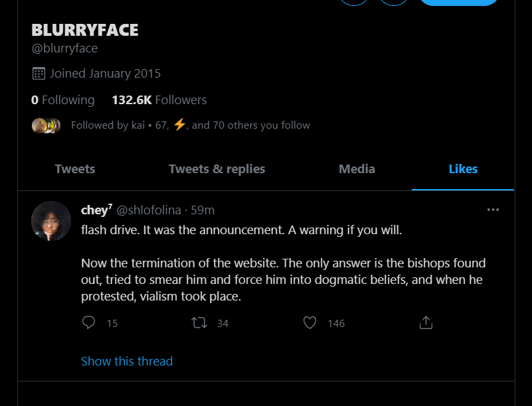Click the stacked follower avatars
Image resolution: width=532 pixels, height=406 pixels.
click(46, 125)
